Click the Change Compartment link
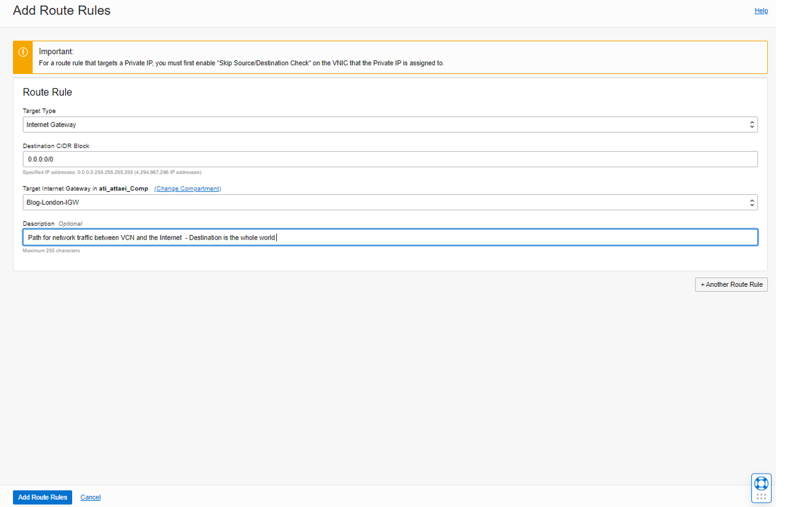Screen dimensions: 812x507 pyautogui.click(x=187, y=188)
